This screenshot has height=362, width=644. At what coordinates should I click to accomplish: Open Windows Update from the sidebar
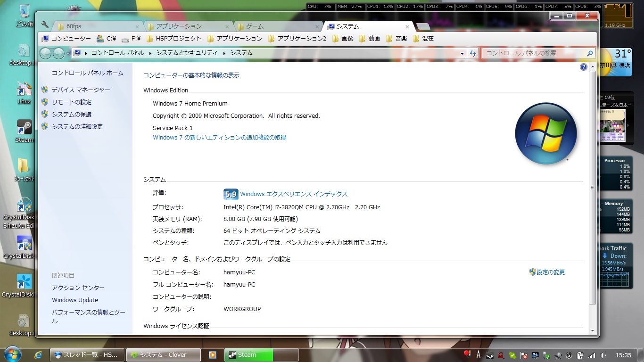tap(75, 300)
